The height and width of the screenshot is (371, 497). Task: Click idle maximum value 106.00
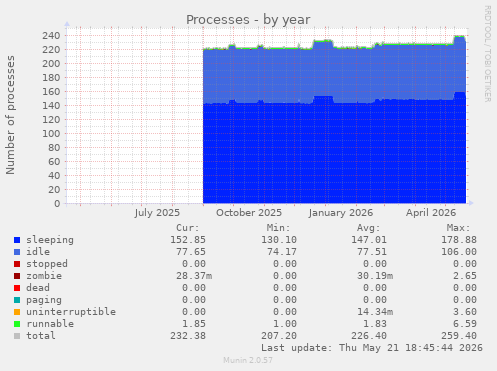coord(459,252)
